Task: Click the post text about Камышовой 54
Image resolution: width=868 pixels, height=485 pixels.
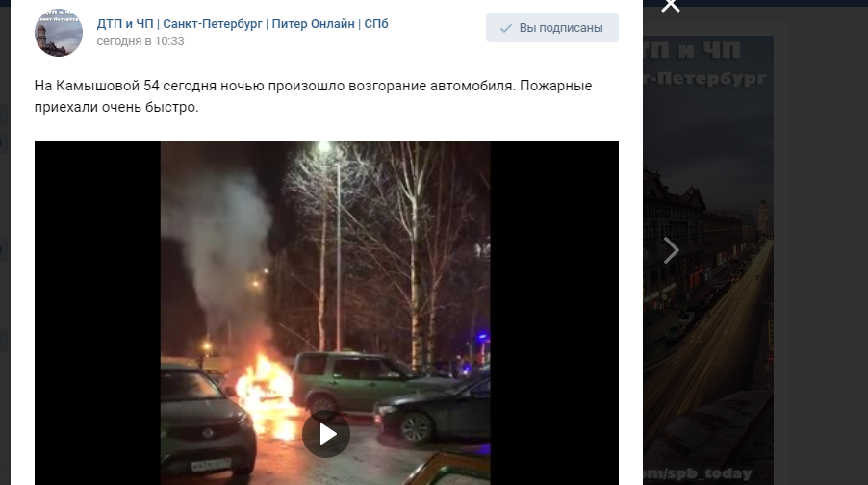Action: click(314, 96)
